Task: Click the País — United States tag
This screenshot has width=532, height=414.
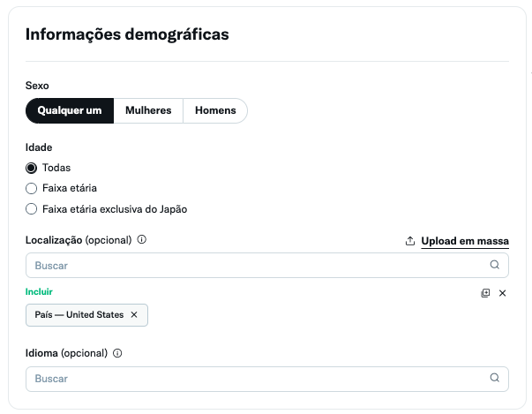Action: 86,315
